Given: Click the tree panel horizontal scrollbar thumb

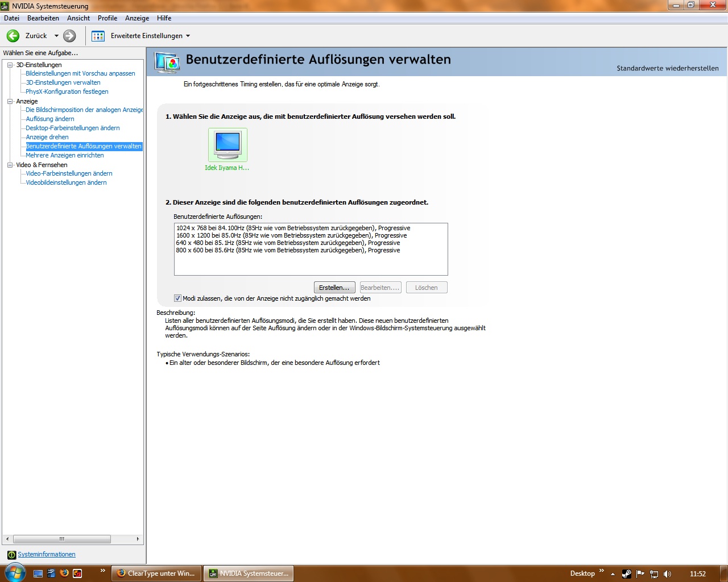Looking at the screenshot, I should (62, 539).
